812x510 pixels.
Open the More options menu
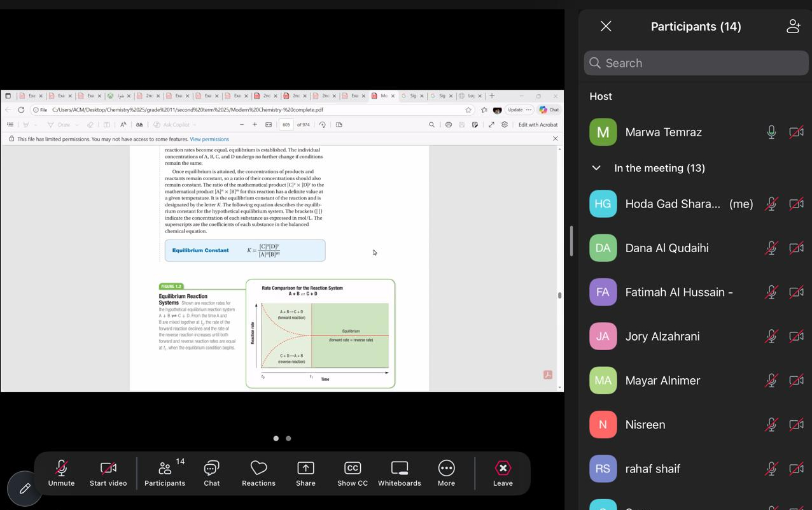[x=446, y=474]
